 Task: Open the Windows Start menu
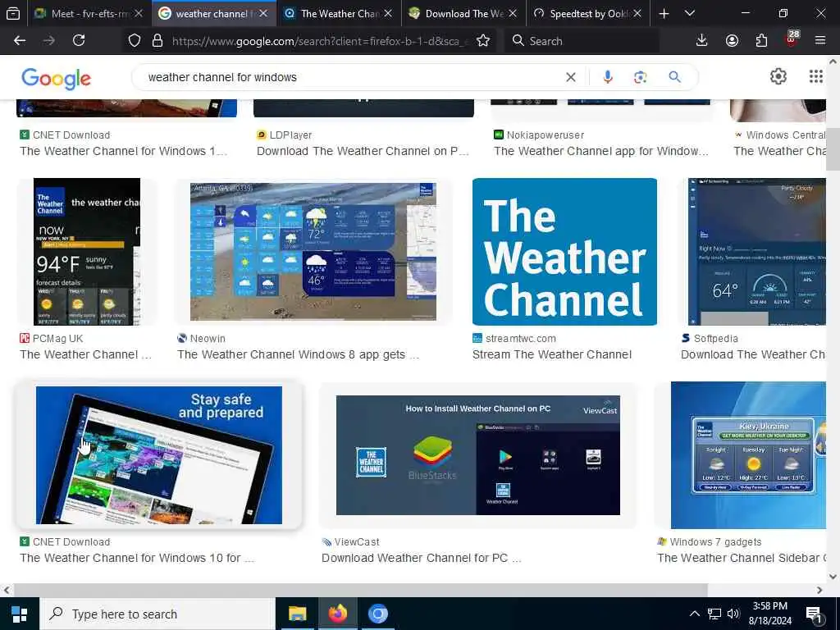pos(20,614)
